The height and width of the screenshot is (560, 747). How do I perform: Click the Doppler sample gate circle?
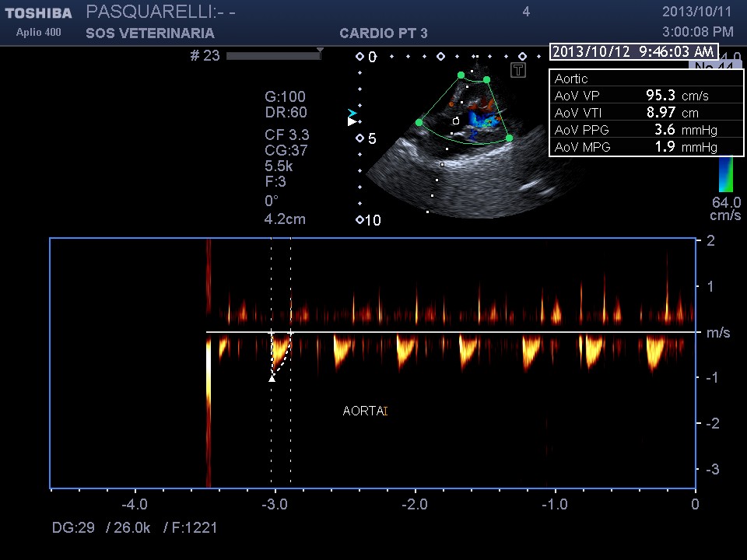(x=456, y=121)
